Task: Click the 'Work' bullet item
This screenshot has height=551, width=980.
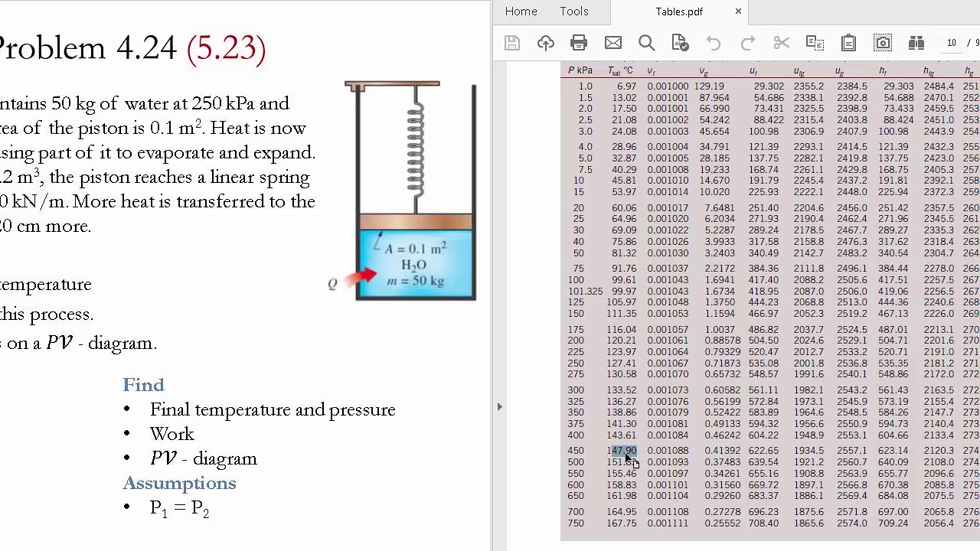Action: [x=172, y=434]
